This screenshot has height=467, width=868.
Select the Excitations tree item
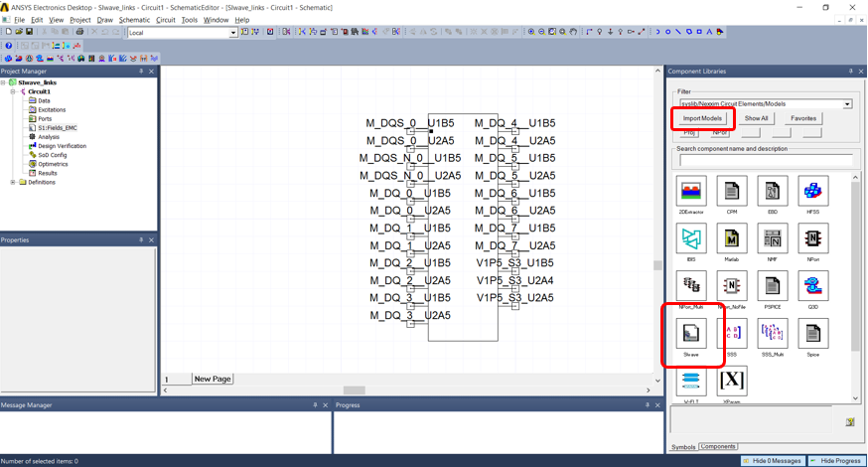point(47,109)
